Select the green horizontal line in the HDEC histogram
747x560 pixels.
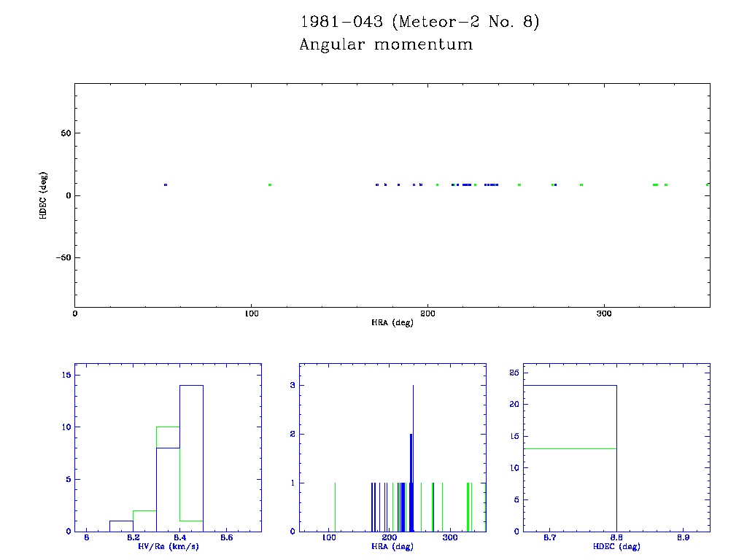coord(570,448)
